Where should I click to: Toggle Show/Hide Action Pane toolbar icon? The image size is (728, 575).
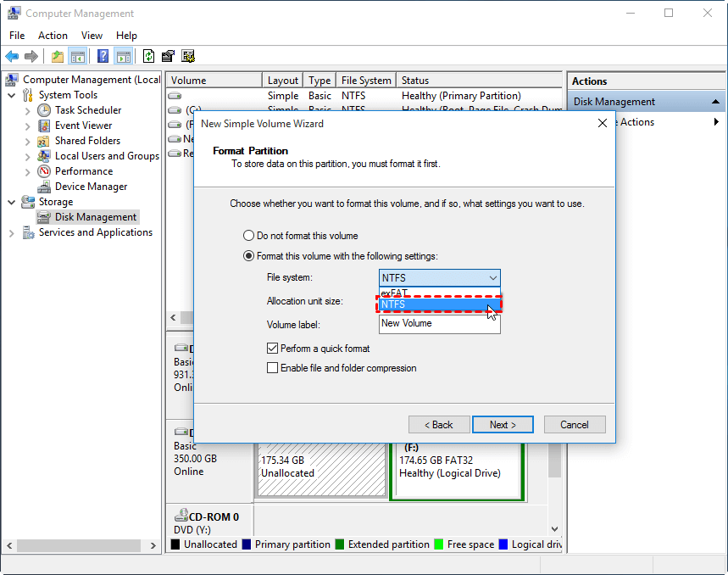pyautogui.click(x=124, y=57)
